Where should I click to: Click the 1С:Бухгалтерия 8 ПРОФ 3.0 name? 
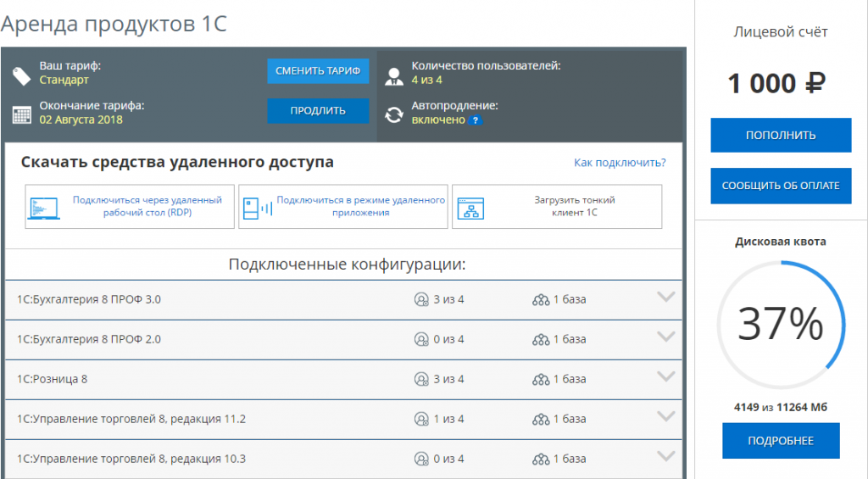pos(88,299)
